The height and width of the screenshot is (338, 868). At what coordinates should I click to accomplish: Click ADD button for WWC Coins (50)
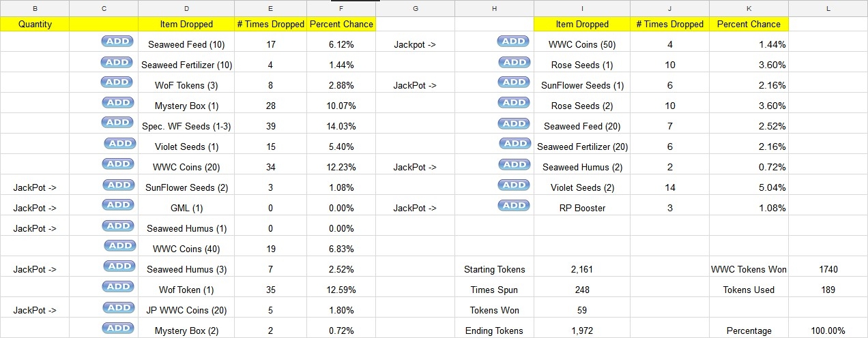click(513, 42)
